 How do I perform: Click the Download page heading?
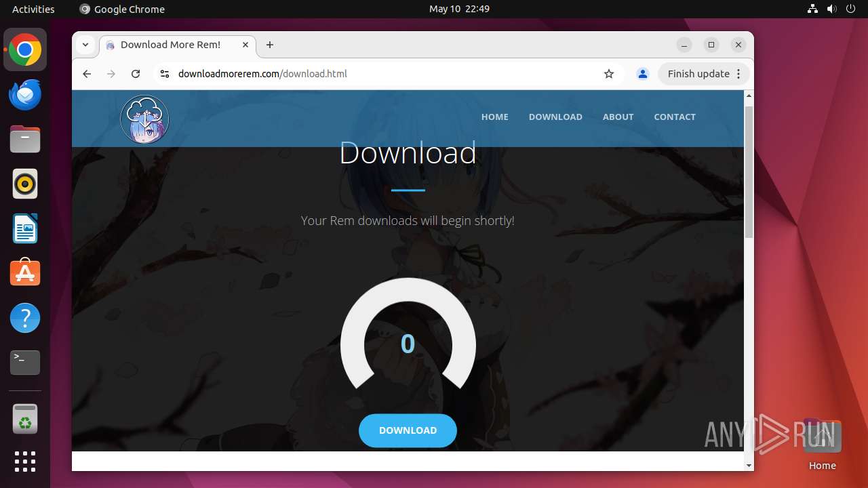[x=408, y=152]
